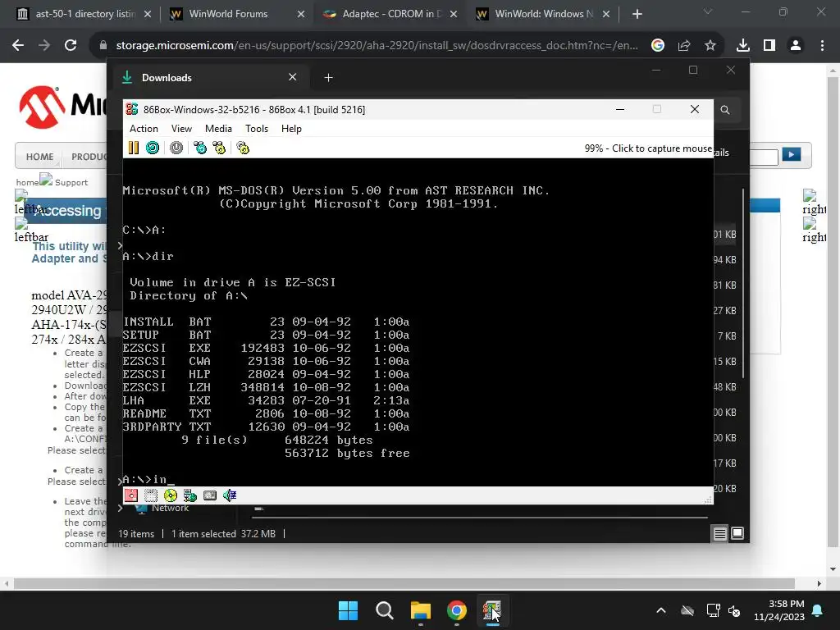Image resolution: width=840 pixels, height=630 pixels.
Task: Click the volume muted tray icon
Action: click(734, 610)
